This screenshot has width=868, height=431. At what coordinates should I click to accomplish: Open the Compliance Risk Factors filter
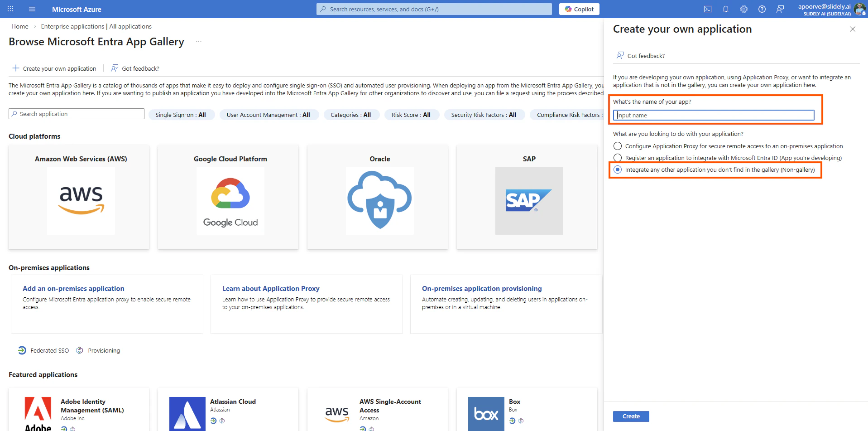pyautogui.click(x=568, y=115)
